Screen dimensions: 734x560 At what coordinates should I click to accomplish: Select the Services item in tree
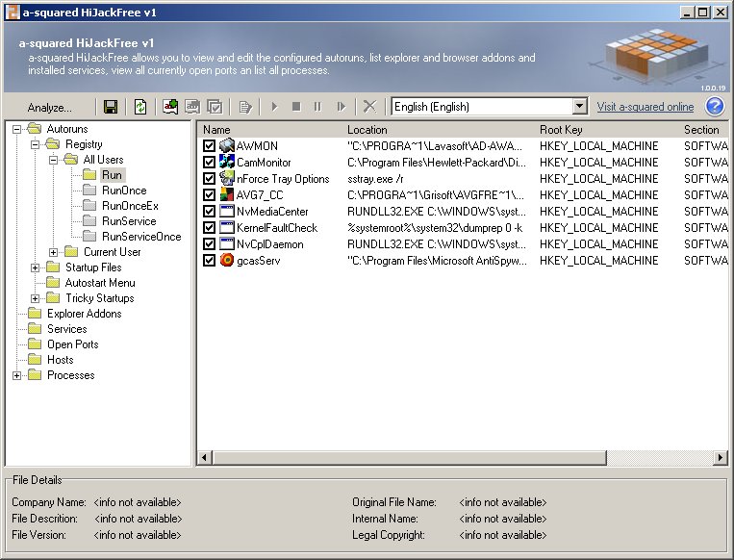[x=66, y=329]
